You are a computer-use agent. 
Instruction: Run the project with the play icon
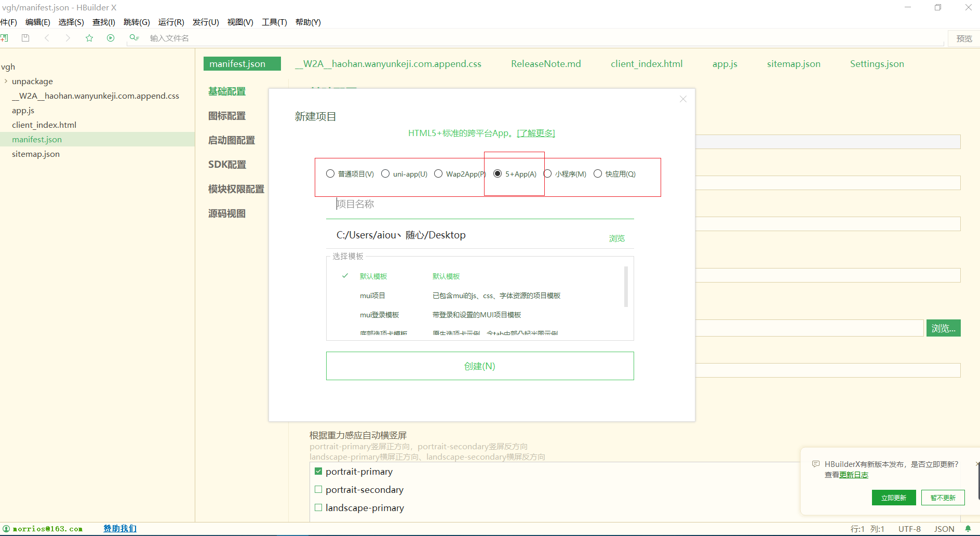pyautogui.click(x=111, y=37)
